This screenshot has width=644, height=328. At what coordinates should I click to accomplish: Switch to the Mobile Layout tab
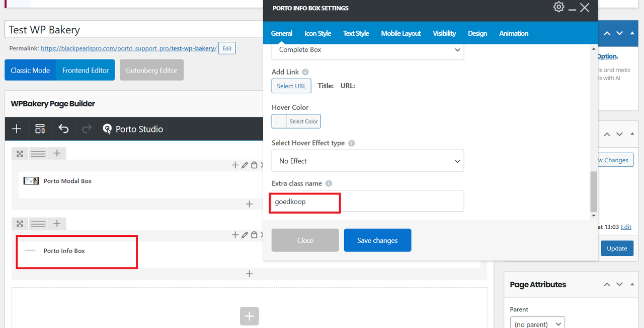click(x=401, y=33)
